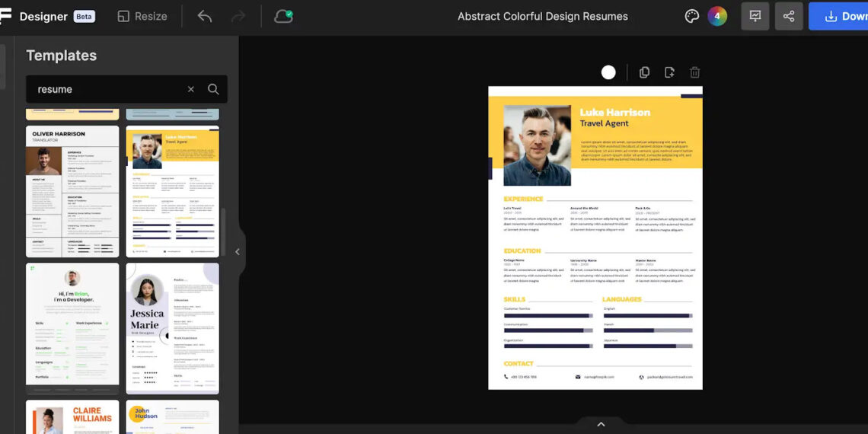
Task: Clear the resume search text
Action: [191, 89]
